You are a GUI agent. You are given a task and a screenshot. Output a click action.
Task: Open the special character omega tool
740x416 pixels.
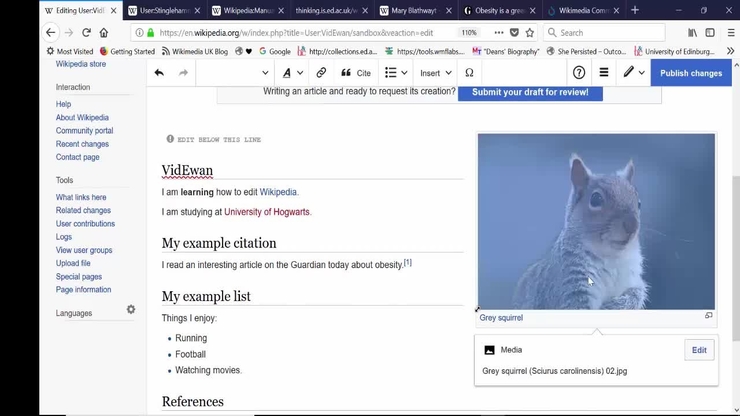469,73
